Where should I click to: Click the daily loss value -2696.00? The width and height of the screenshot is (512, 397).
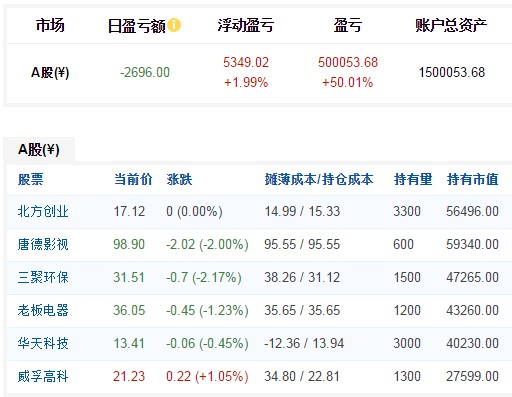click(145, 72)
